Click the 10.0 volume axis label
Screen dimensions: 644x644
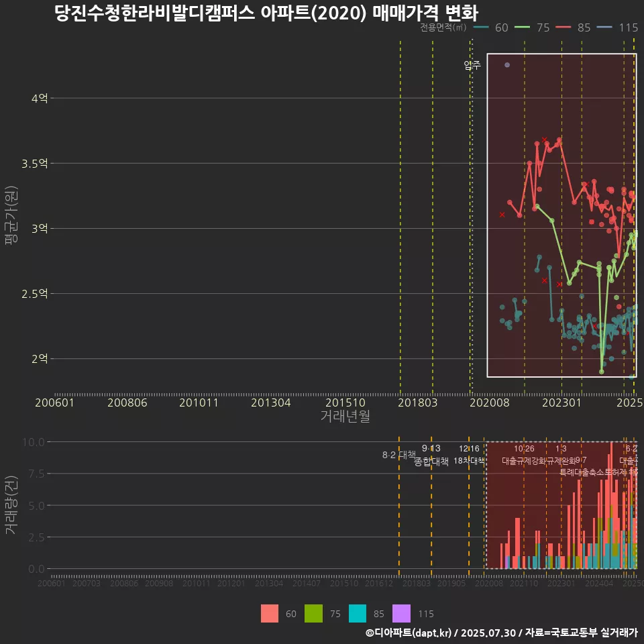(34, 442)
